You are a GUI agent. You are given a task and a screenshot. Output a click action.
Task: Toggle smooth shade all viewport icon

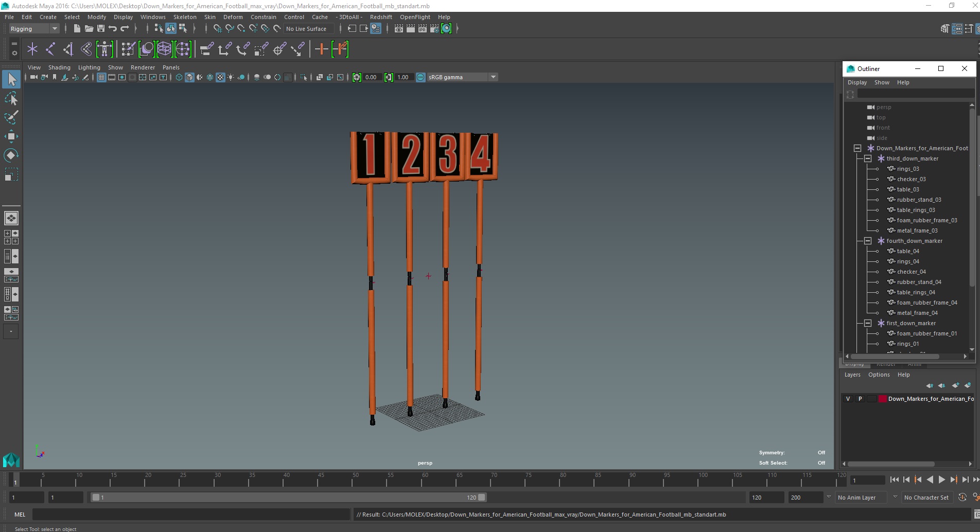coord(189,77)
